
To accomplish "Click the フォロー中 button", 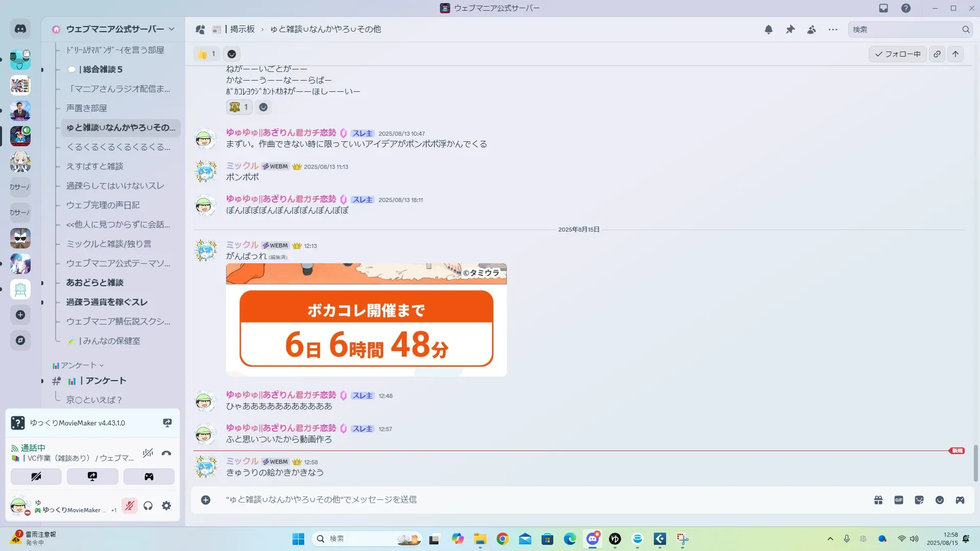I will click(897, 54).
